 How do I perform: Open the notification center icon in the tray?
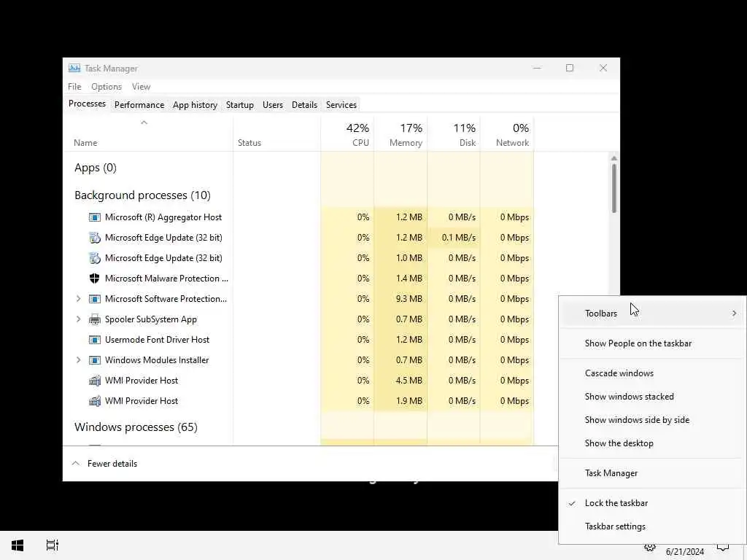click(723, 548)
